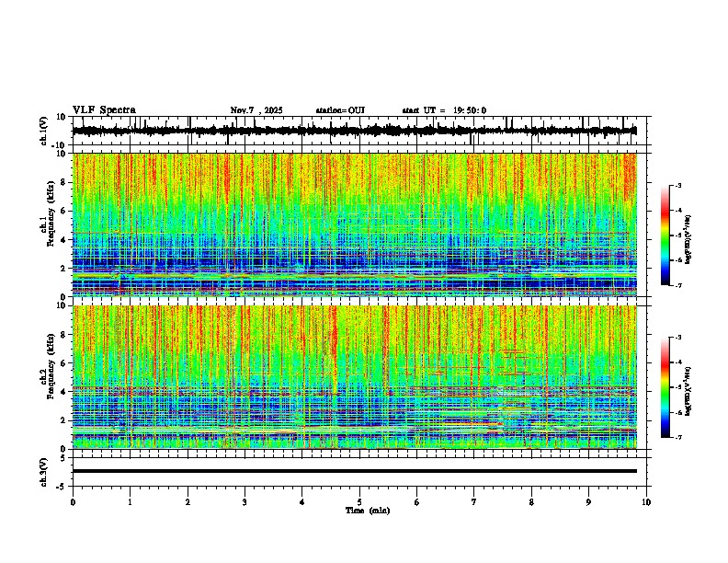The width and height of the screenshot is (728, 563).
Task: Click time axis tick label "6"
Action: click(x=417, y=501)
